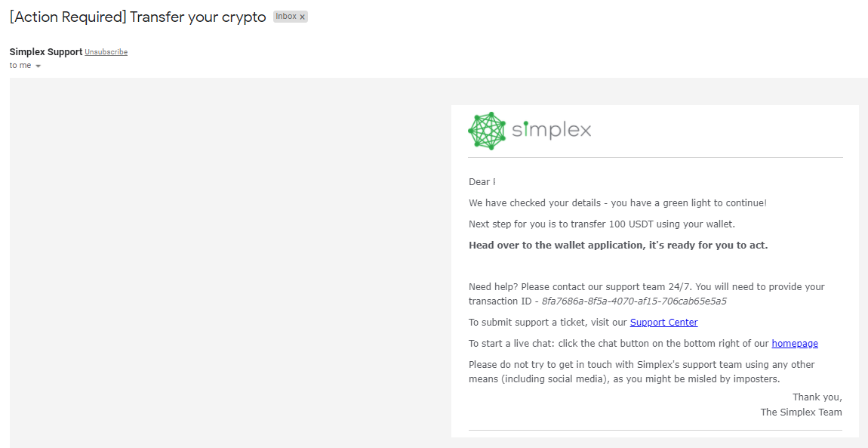Screen dimensions: 868x448
Task: Click the 'to me' text under the sender
Action: (x=20, y=65)
